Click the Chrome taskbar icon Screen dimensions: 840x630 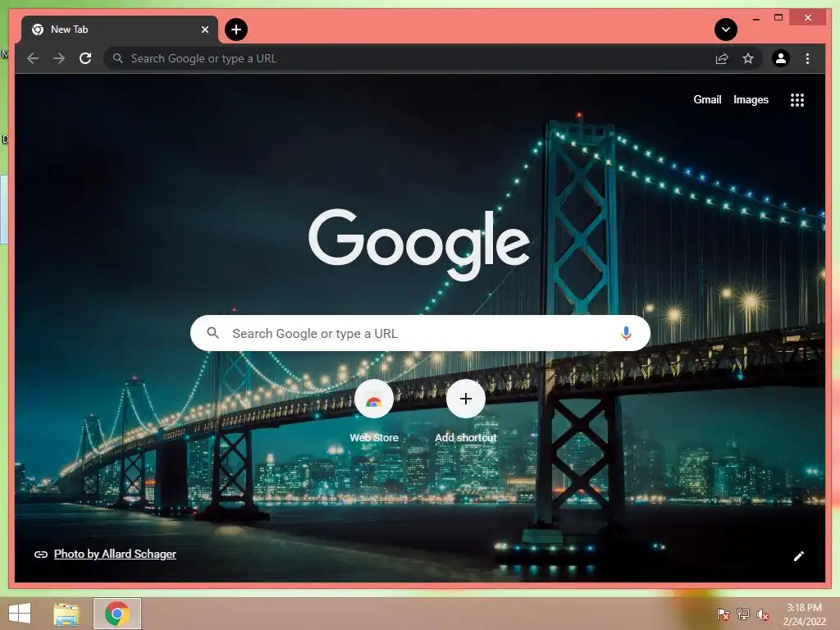point(117,614)
